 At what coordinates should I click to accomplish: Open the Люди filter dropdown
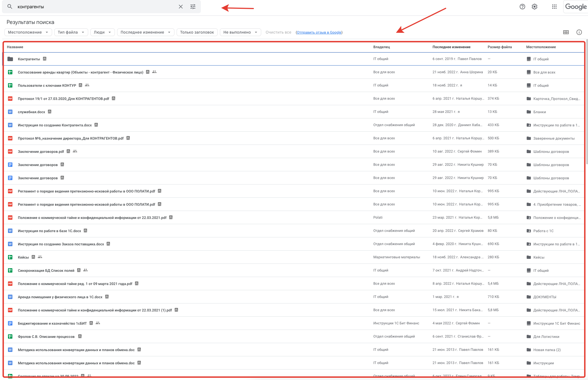(x=102, y=32)
